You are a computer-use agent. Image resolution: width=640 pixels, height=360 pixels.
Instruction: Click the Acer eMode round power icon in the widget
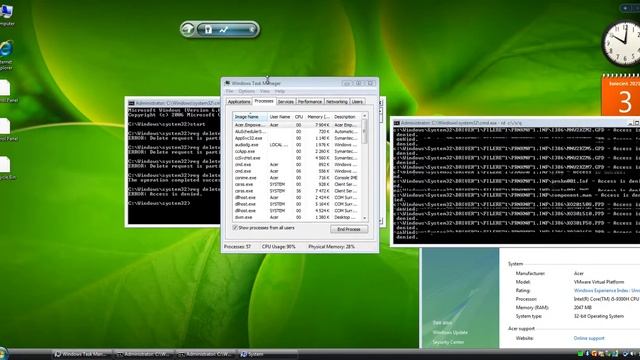click(x=188, y=29)
